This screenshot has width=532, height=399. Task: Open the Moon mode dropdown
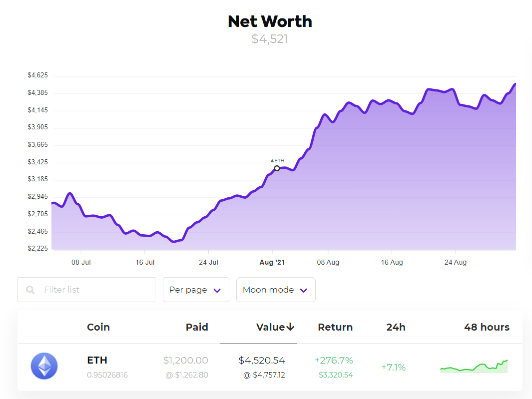pos(276,290)
